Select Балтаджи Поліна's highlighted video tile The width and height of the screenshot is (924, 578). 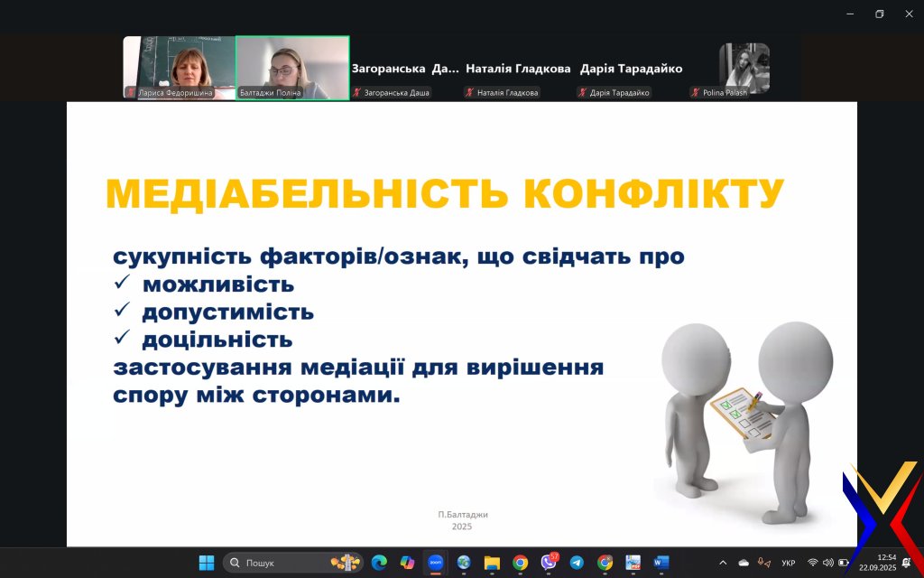(292, 68)
